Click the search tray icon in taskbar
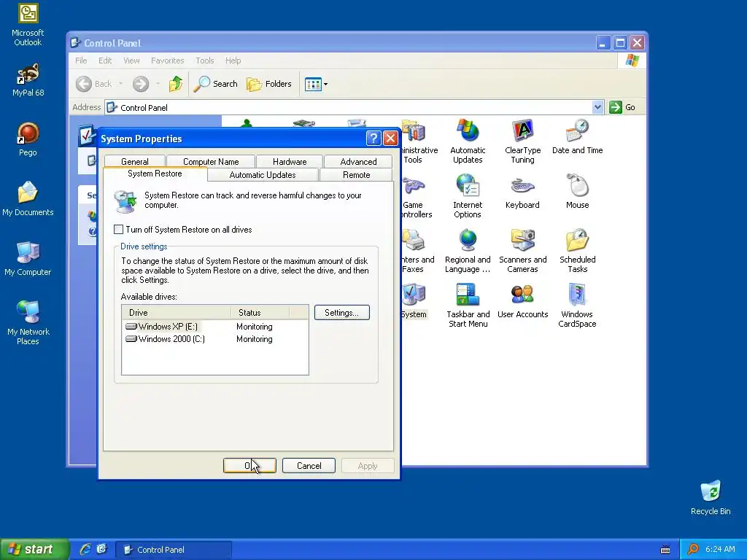747x560 pixels. pos(693,549)
